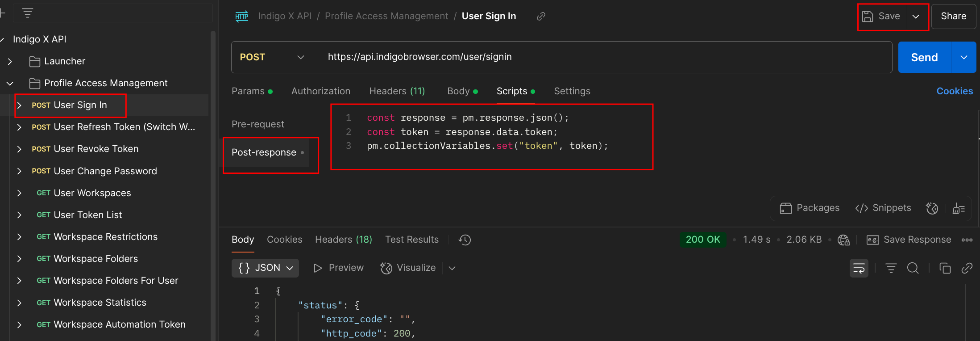Switch response view to Preview
The height and width of the screenshot is (341, 980).
click(338, 268)
